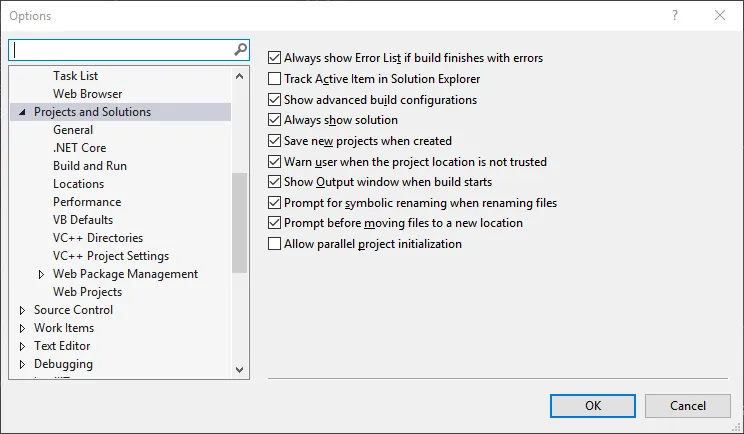Focus the options search box

(122, 49)
